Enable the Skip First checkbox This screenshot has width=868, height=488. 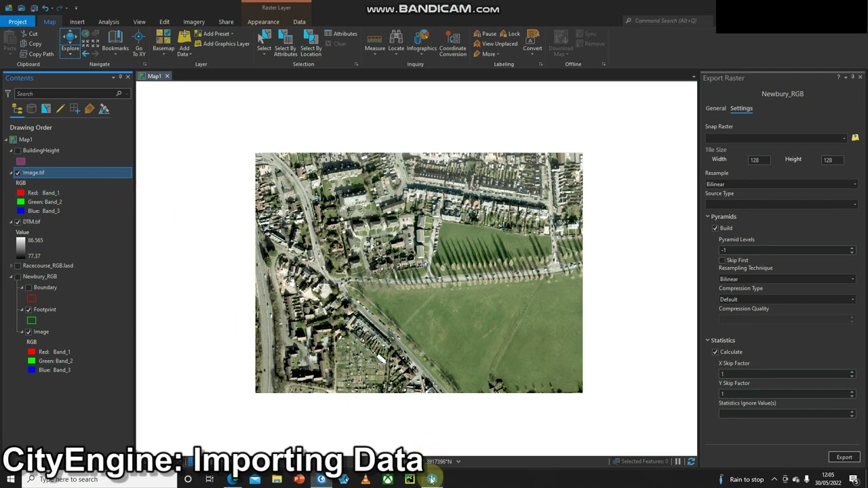[722, 260]
